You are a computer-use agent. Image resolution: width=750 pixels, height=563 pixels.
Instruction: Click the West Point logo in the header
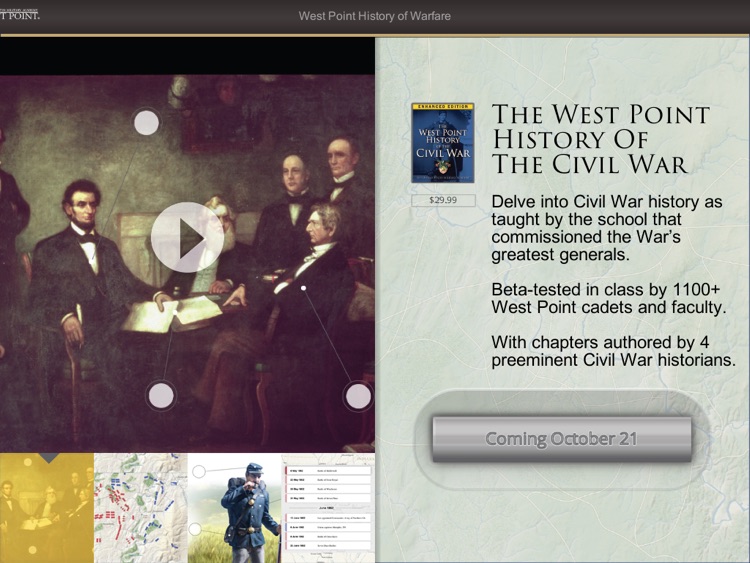[x=20, y=14]
